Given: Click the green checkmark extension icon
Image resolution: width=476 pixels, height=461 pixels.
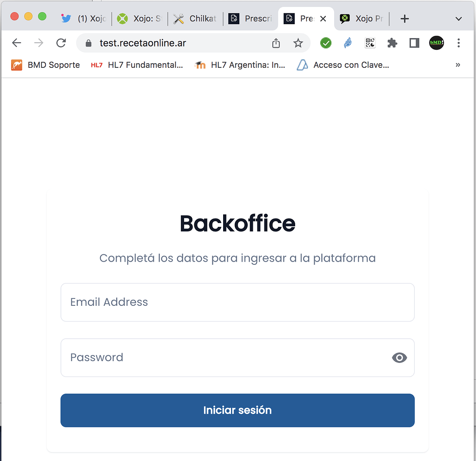Looking at the screenshot, I should (326, 43).
